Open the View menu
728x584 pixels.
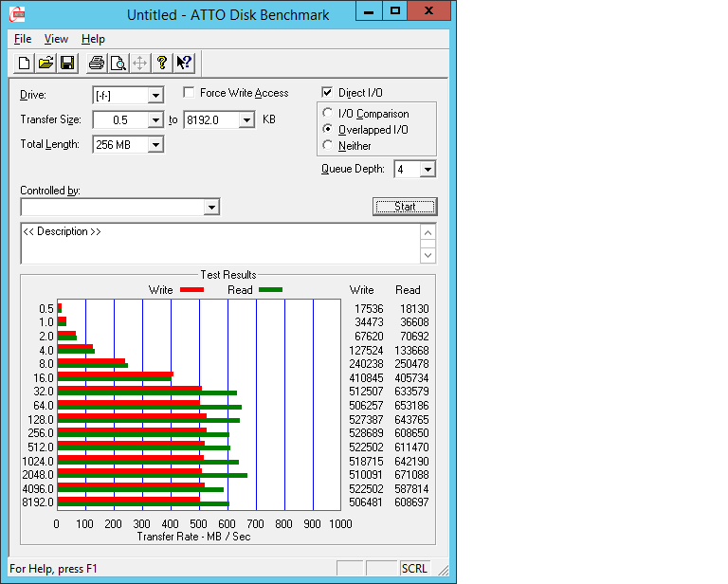56,39
